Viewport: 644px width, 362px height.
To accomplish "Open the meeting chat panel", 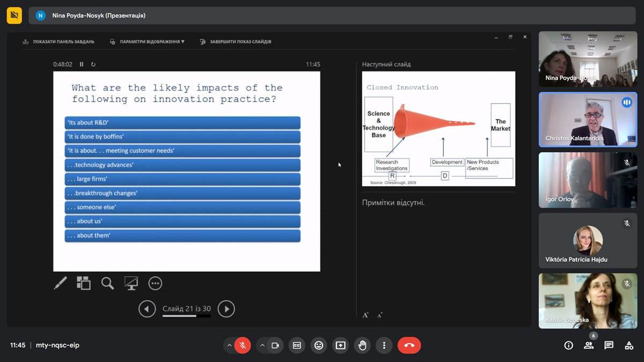I will (x=609, y=345).
